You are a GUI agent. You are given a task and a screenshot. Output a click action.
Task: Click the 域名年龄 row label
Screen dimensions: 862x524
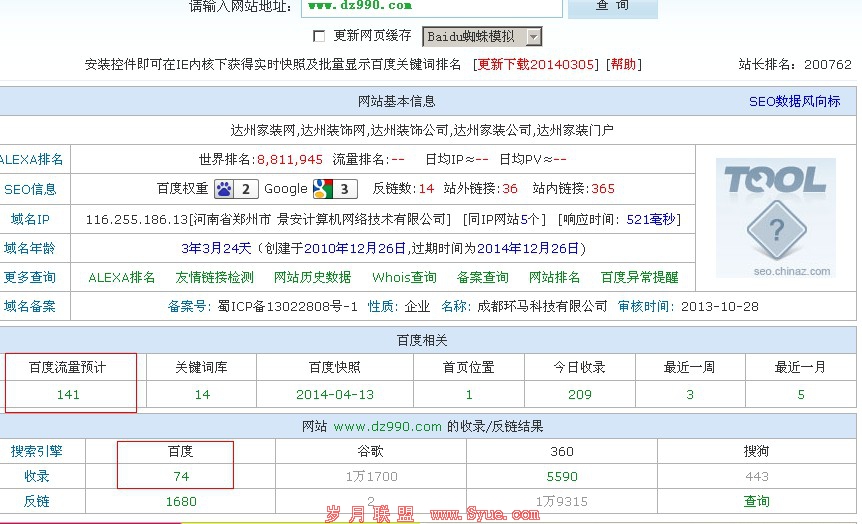click(30, 249)
